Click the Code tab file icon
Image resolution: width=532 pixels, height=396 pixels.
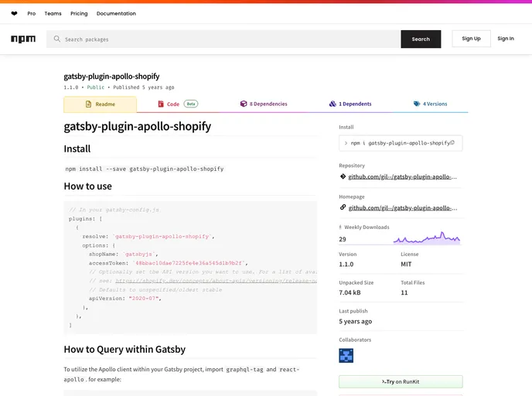pyautogui.click(x=161, y=104)
